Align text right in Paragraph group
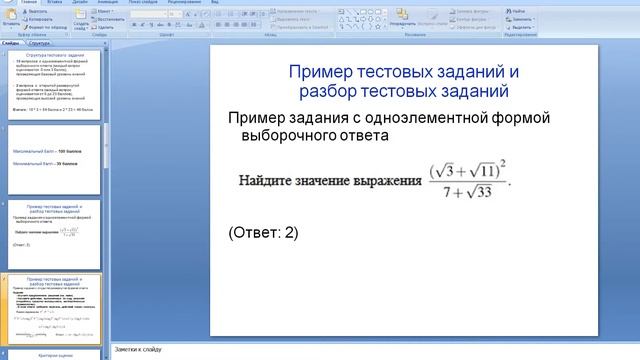The width and height of the screenshot is (640, 360). (x=236, y=25)
